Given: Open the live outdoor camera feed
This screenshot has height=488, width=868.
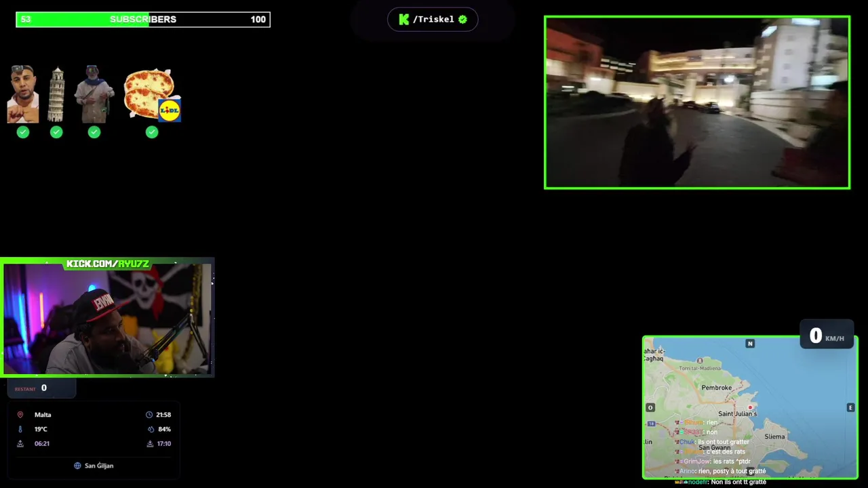Looking at the screenshot, I should (697, 102).
